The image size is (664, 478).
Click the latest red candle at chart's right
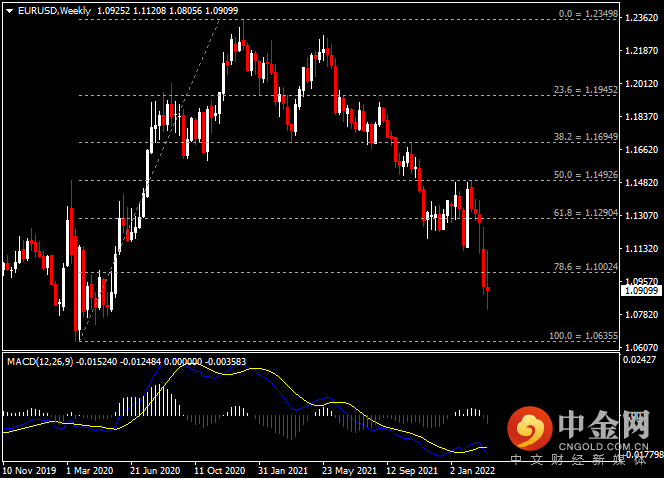pyautogui.click(x=487, y=289)
